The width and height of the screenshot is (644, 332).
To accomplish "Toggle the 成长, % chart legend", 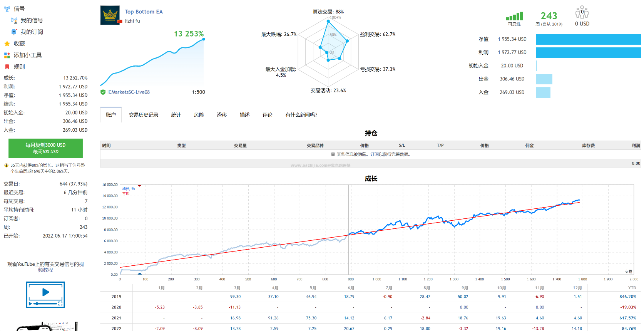I will pos(129,189).
